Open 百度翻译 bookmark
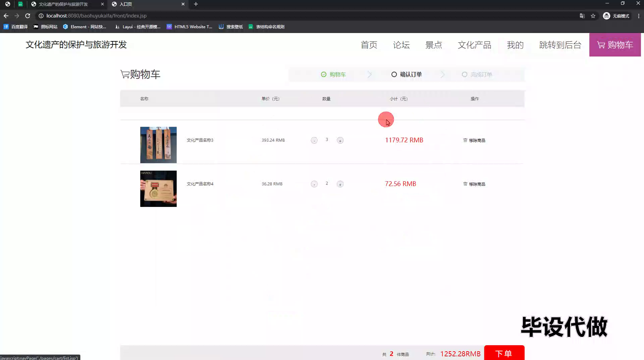 (16, 27)
